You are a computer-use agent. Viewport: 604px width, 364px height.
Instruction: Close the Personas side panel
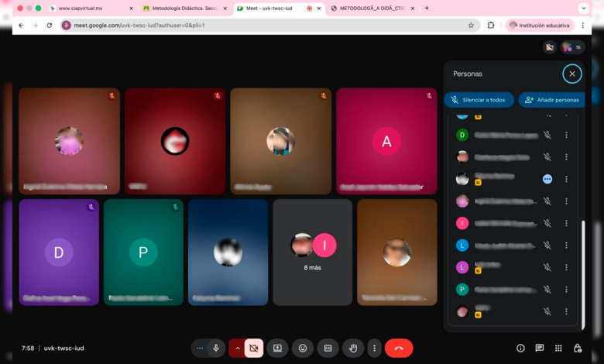coord(571,74)
